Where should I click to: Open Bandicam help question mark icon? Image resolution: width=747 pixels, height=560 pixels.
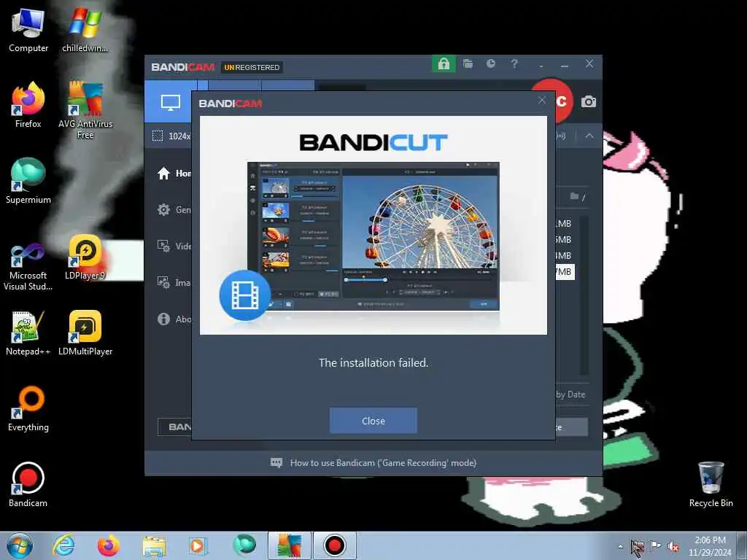click(514, 64)
